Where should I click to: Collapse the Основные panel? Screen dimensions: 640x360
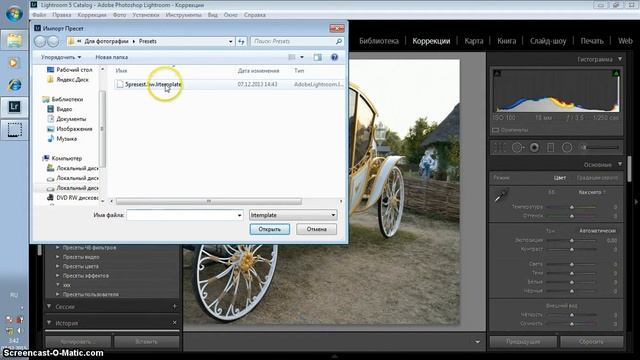[620, 164]
